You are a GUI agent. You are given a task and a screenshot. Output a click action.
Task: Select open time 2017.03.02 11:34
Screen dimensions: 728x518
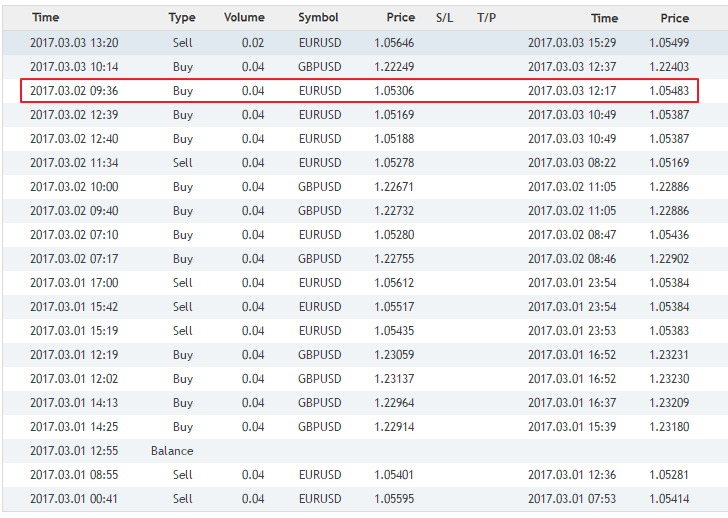click(x=74, y=163)
